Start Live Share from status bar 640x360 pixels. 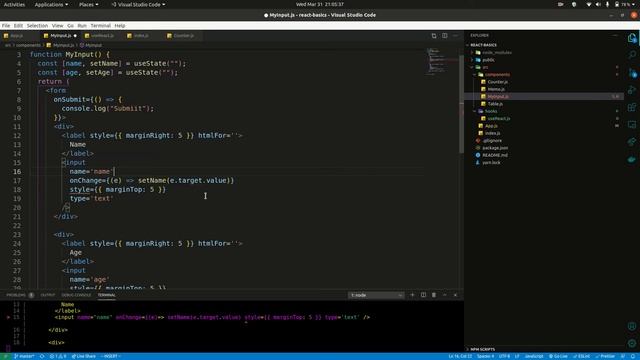click(x=84, y=356)
